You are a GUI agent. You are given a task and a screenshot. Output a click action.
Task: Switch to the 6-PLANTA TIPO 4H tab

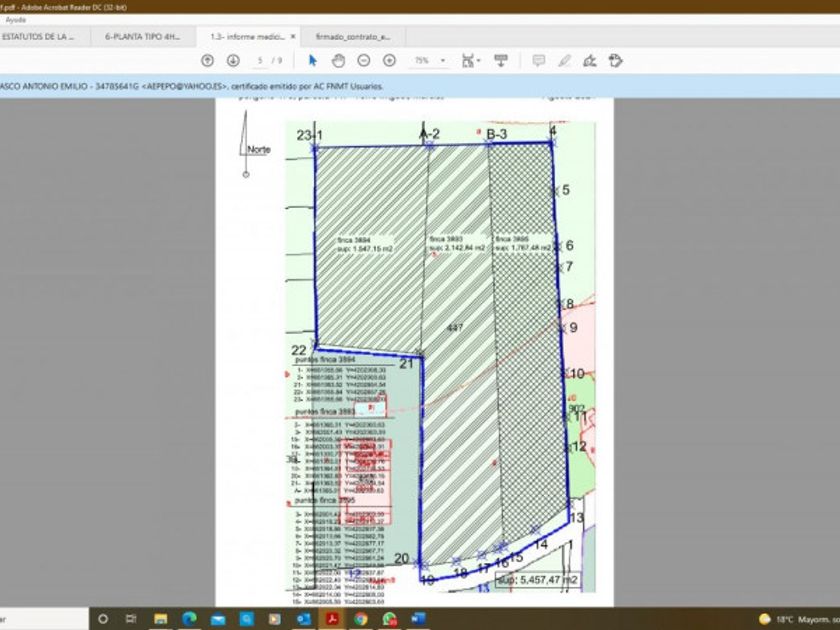(x=142, y=36)
